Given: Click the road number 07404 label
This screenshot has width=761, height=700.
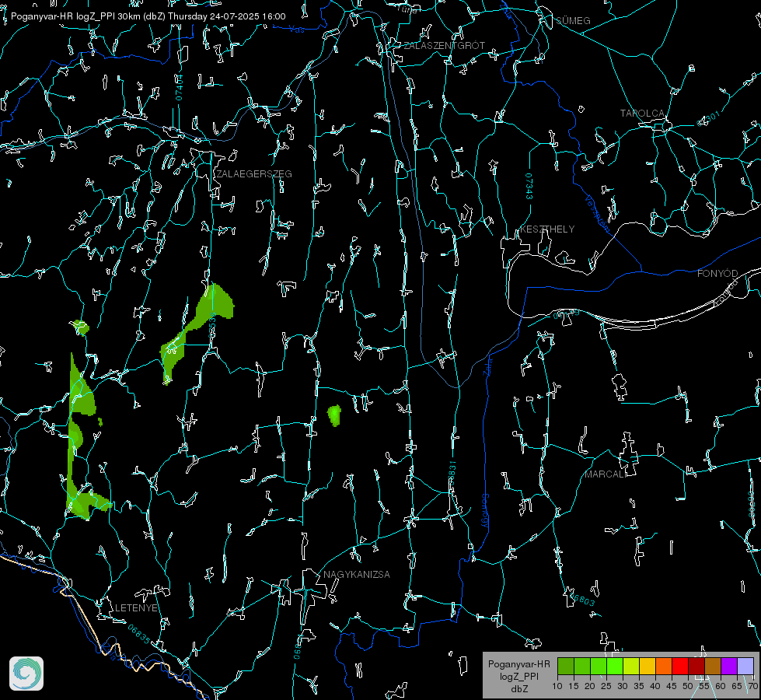Looking at the screenshot, I should [180, 87].
